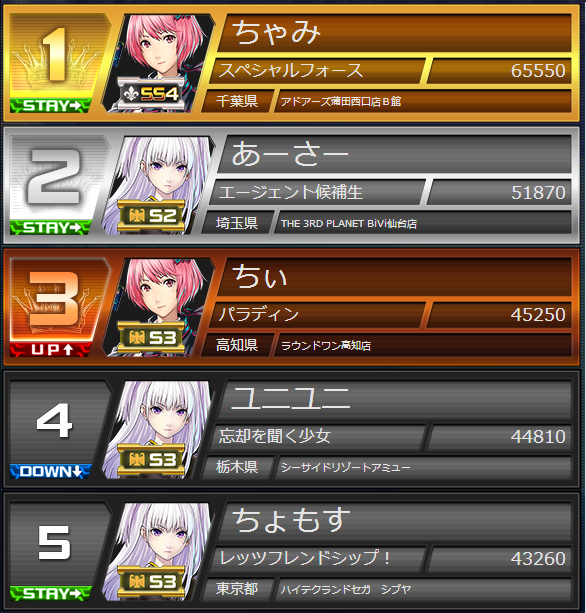Open player name ちゃみ

tap(277, 33)
